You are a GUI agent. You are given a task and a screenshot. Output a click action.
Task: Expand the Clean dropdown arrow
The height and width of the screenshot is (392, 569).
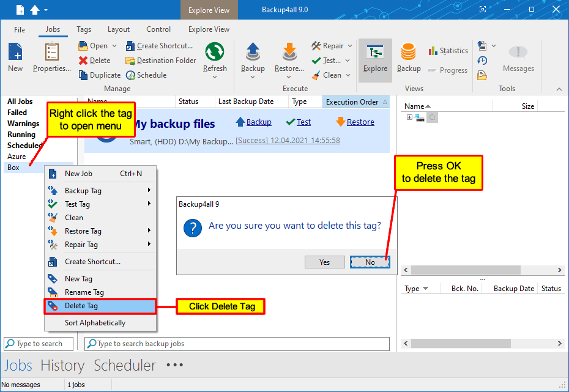(348, 75)
